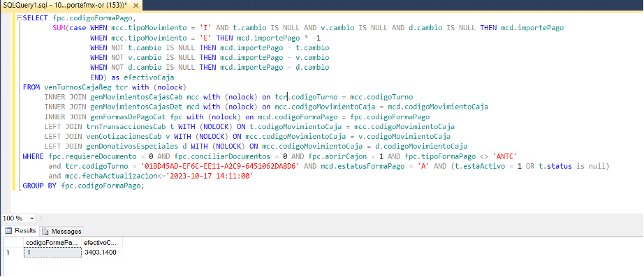Select the grid's top-left select-all corner
The height and width of the screenshot is (277, 644).
click(13, 243)
